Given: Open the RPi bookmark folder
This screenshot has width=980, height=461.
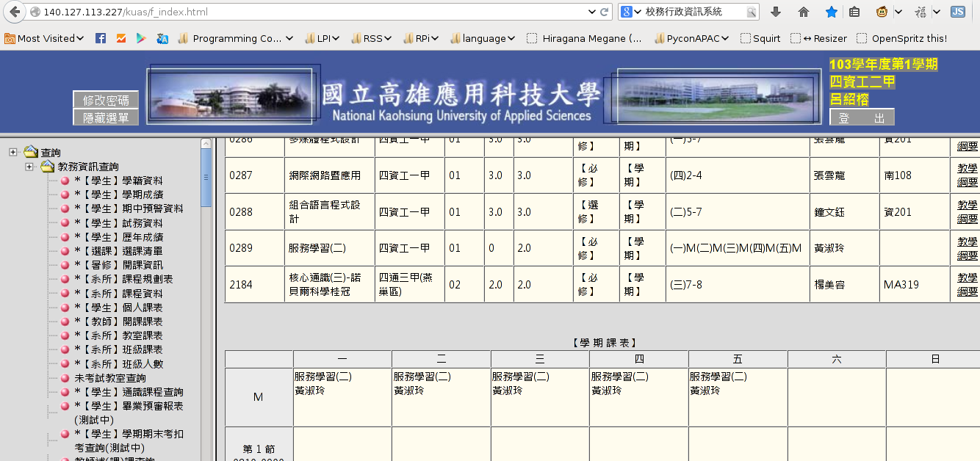Looking at the screenshot, I should [x=420, y=38].
